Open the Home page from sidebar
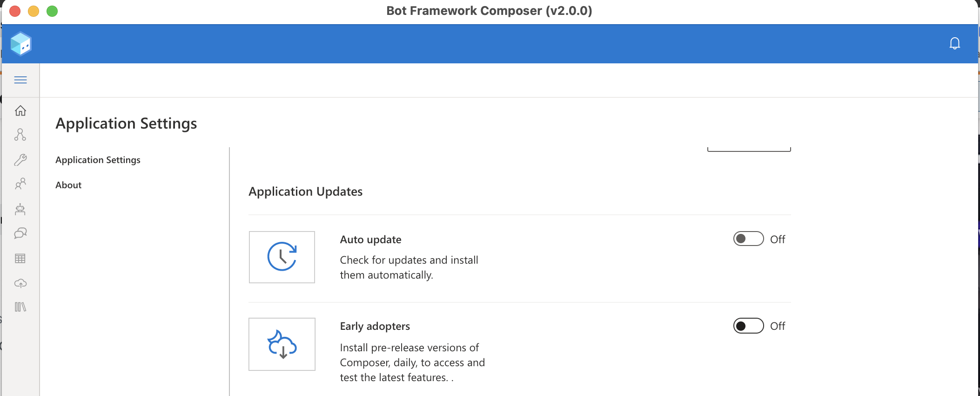This screenshot has height=396, width=980. (x=20, y=111)
